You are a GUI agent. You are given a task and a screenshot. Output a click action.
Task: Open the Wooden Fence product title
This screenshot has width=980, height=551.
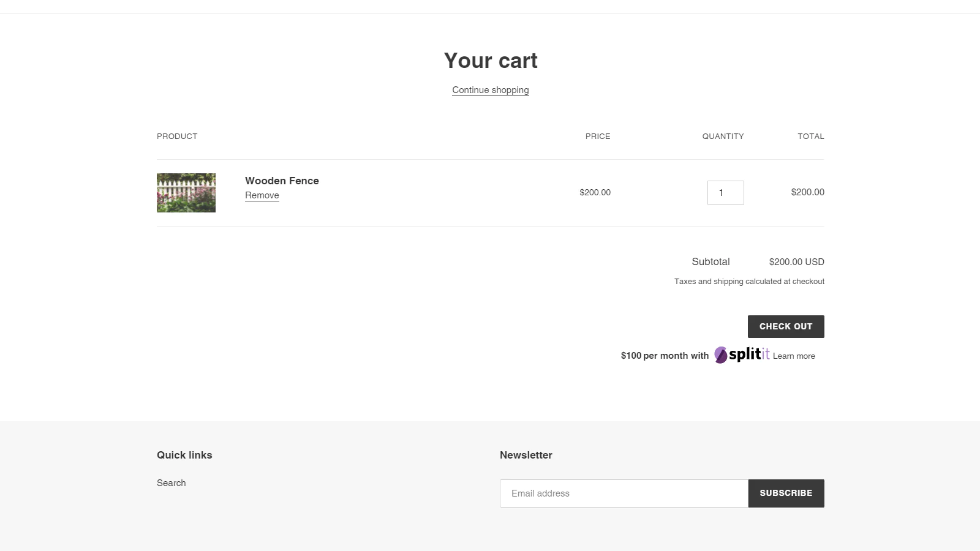(x=282, y=181)
